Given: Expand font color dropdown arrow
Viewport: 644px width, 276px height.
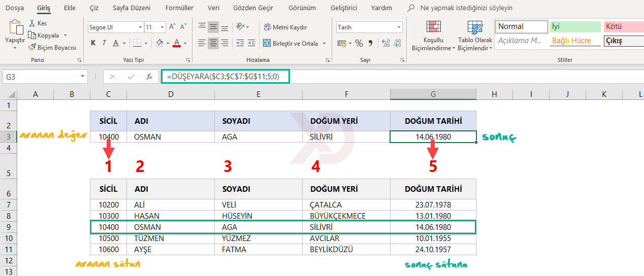Looking at the screenshot, I should click(185, 43).
